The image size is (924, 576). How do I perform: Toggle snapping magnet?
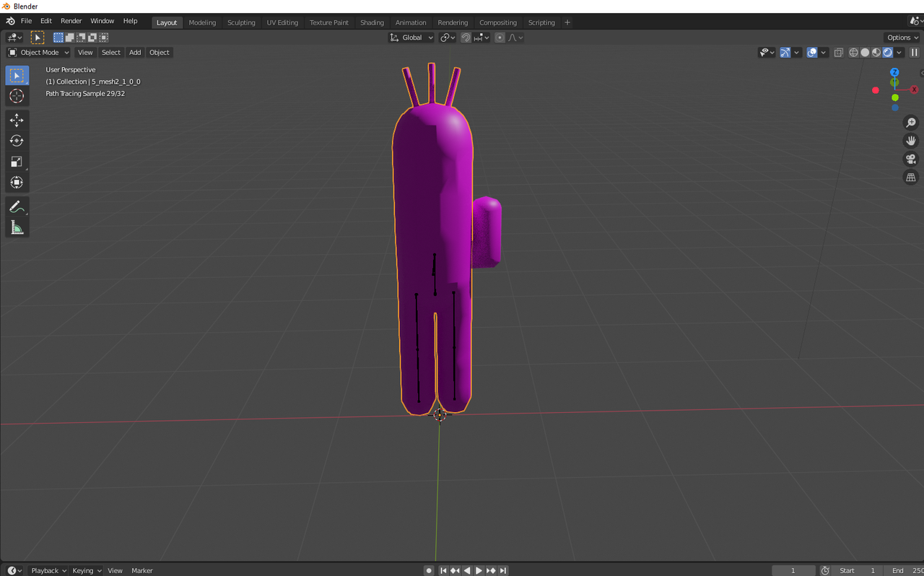point(466,38)
